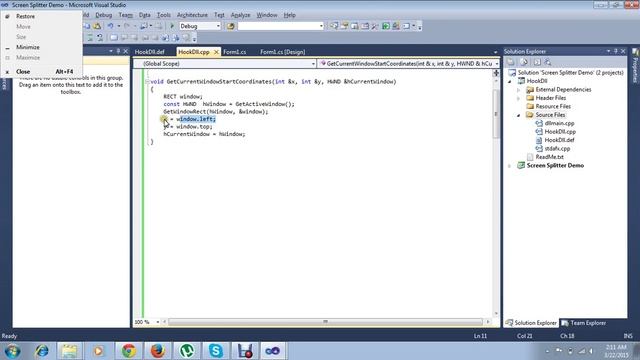Expand Header Files folder
The width and height of the screenshot is (640, 360).
pos(519,98)
